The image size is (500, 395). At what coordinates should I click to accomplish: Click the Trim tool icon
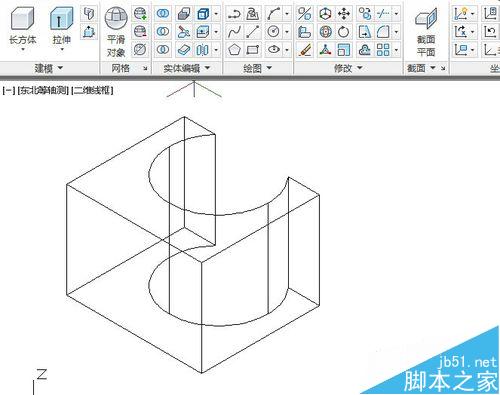click(x=383, y=14)
